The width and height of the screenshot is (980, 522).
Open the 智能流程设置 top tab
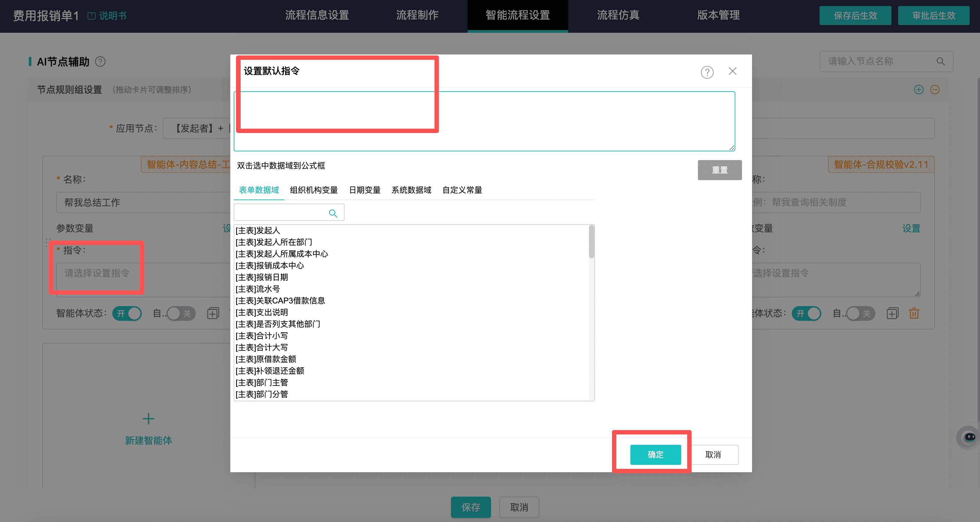(x=518, y=15)
